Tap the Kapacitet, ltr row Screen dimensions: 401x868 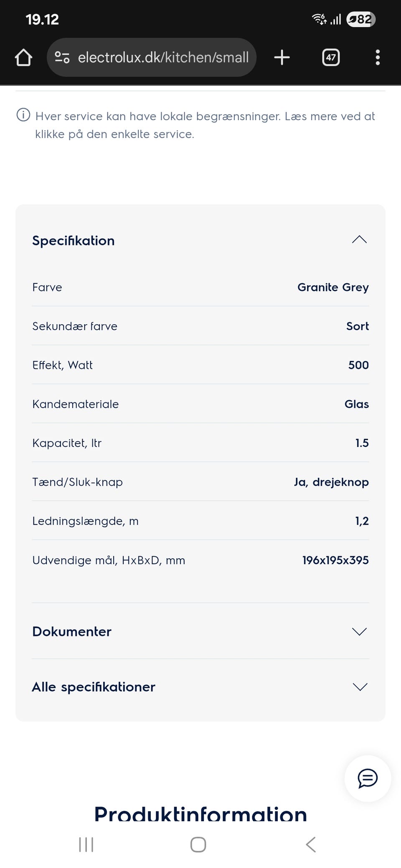[x=200, y=443]
